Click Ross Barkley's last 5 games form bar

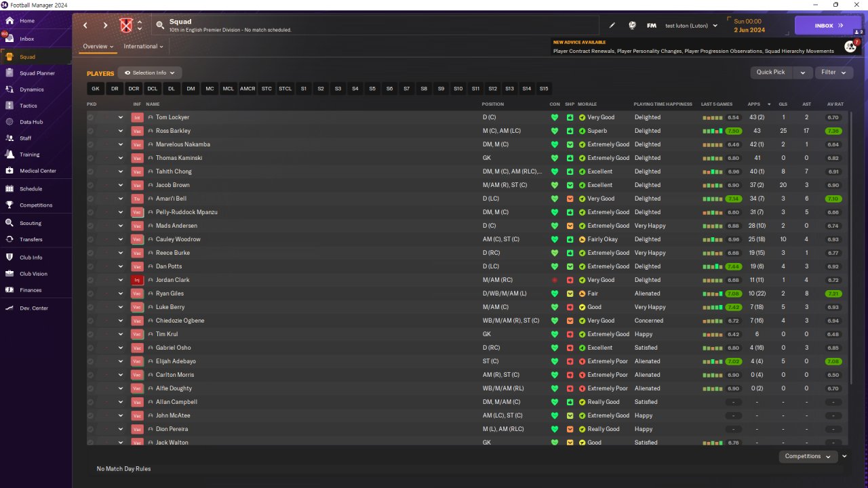point(713,131)
